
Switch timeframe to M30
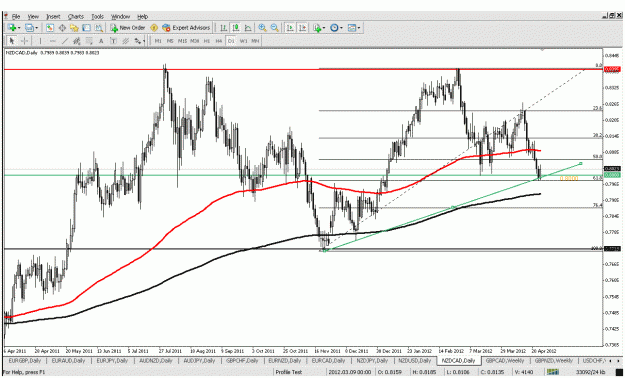click(195, 41)
